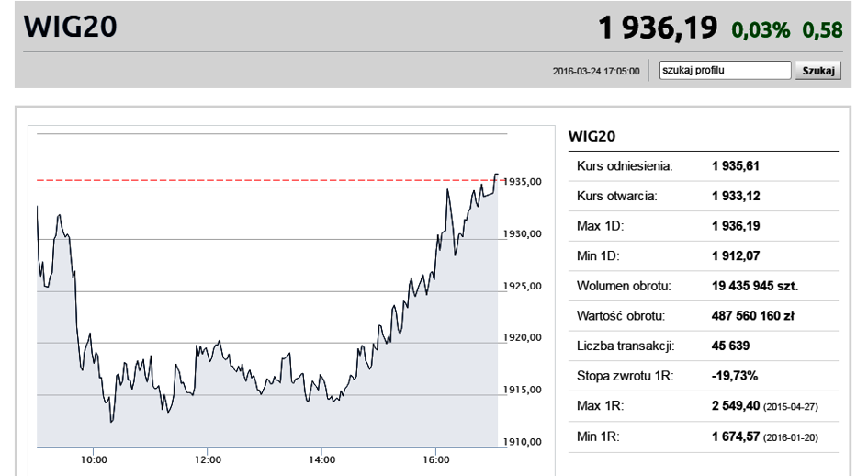Click the transactions count 45 639
This screenshot has height=476, width=868.
730,346
